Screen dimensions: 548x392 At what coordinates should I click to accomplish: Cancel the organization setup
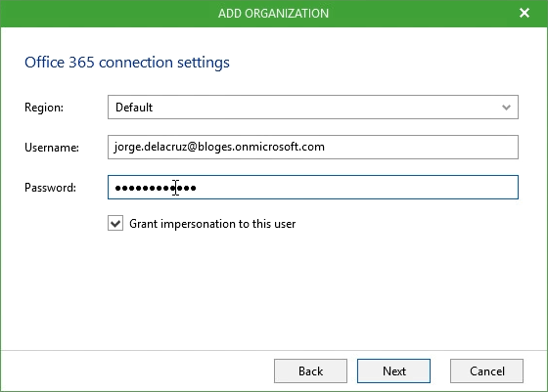[487, 371]
